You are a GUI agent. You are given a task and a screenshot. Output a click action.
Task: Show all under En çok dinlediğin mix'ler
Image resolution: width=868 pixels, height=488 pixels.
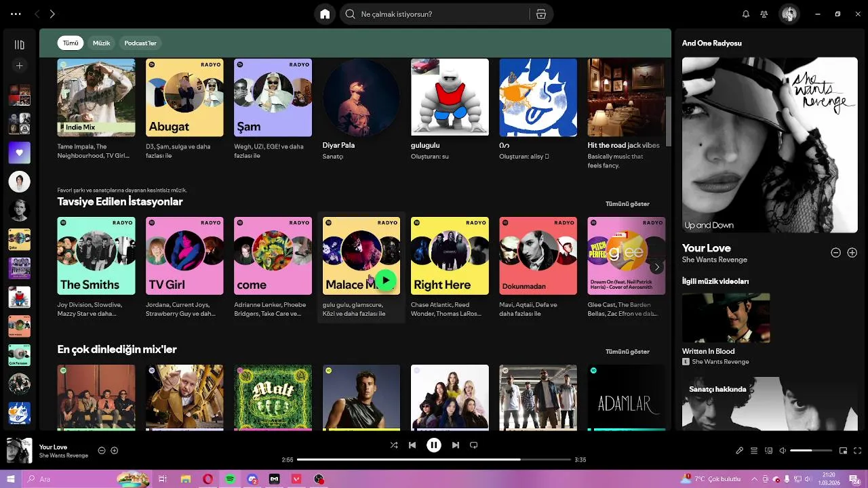click(x=627, y=352)
